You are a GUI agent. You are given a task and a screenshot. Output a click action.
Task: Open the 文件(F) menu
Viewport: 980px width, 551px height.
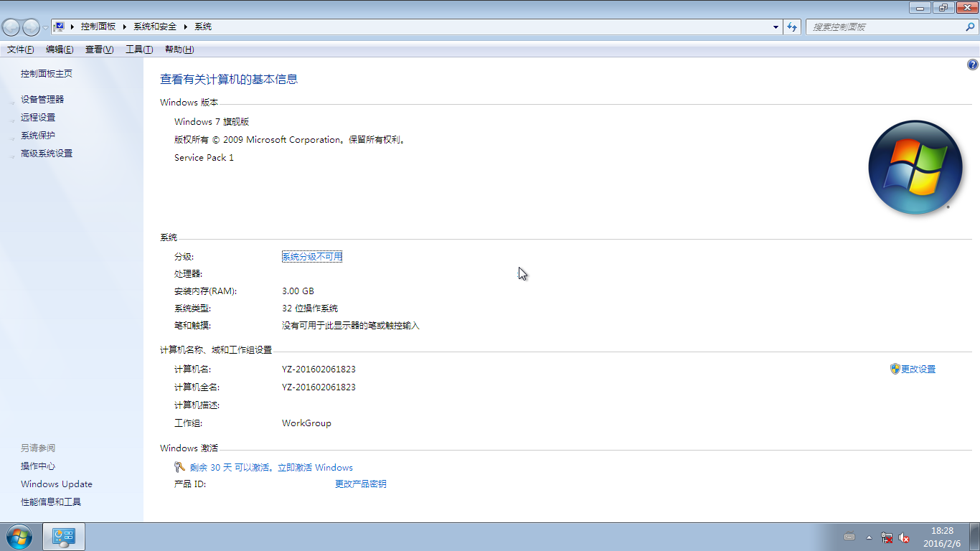(20, 50)
